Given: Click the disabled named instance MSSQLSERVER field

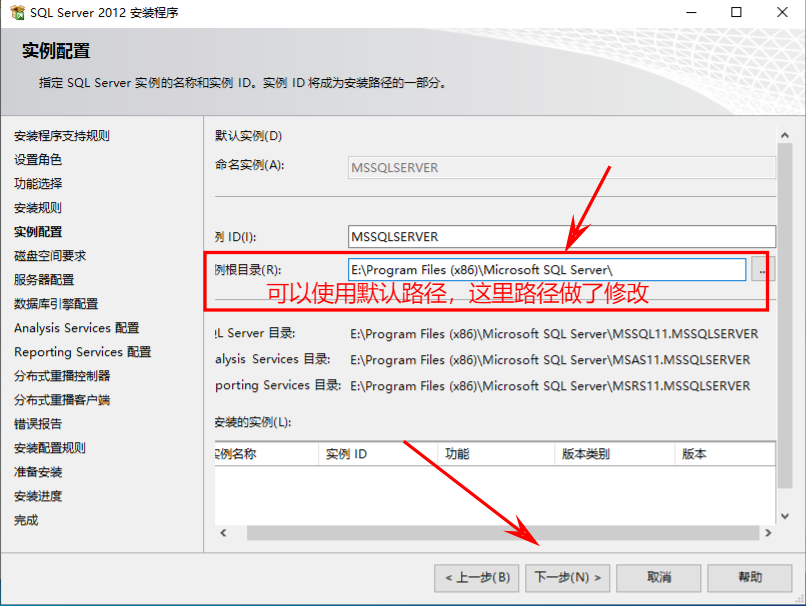Looking at the screenshot, I should tap(561, 168).
